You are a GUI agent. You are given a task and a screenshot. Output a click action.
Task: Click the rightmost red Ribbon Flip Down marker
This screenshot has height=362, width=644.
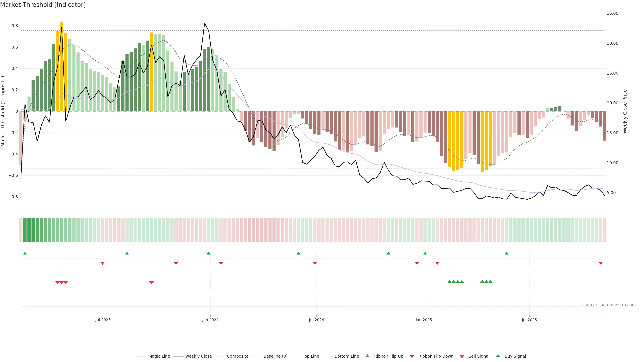601,263
